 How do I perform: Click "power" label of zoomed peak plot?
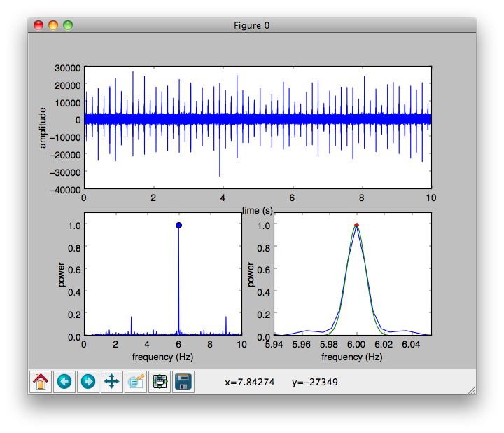click(251, 275)
